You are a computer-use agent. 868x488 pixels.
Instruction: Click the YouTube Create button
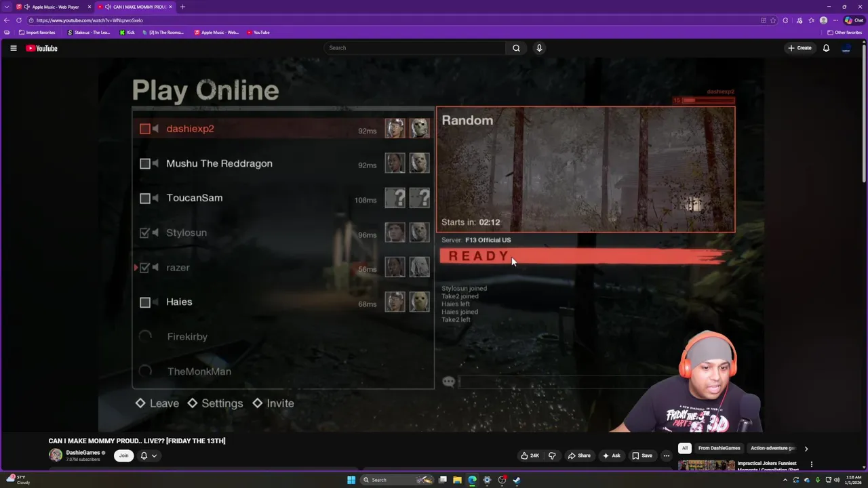coord(800,48)
